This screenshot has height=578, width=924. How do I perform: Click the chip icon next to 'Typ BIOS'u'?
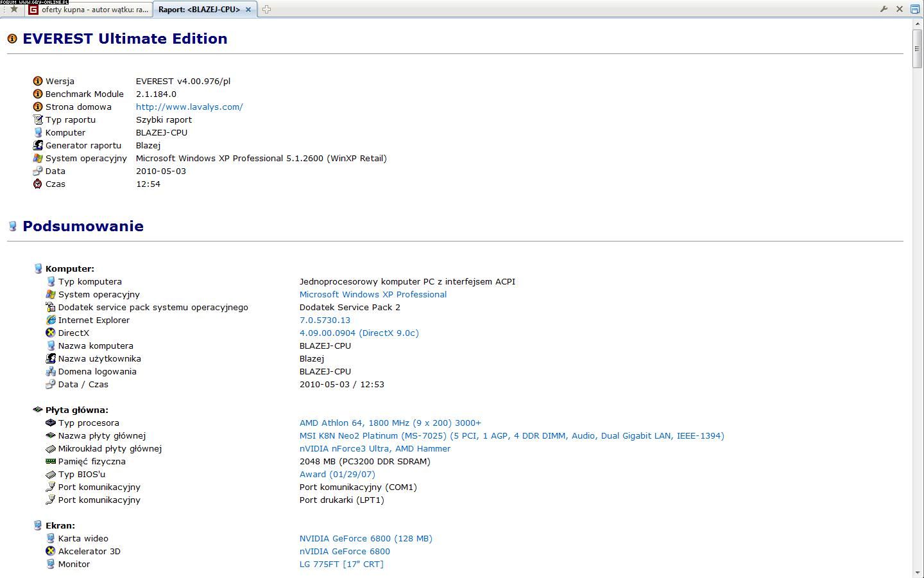pos(51,474)
